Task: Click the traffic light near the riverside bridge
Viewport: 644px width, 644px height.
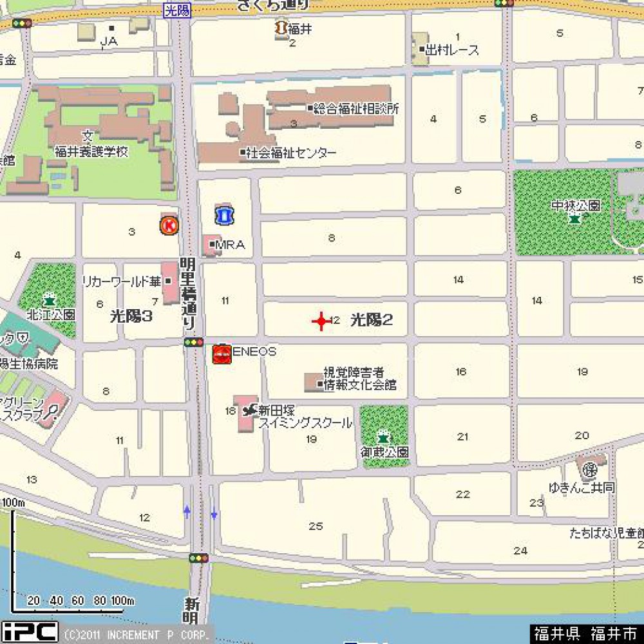Action: pos(198,558)
